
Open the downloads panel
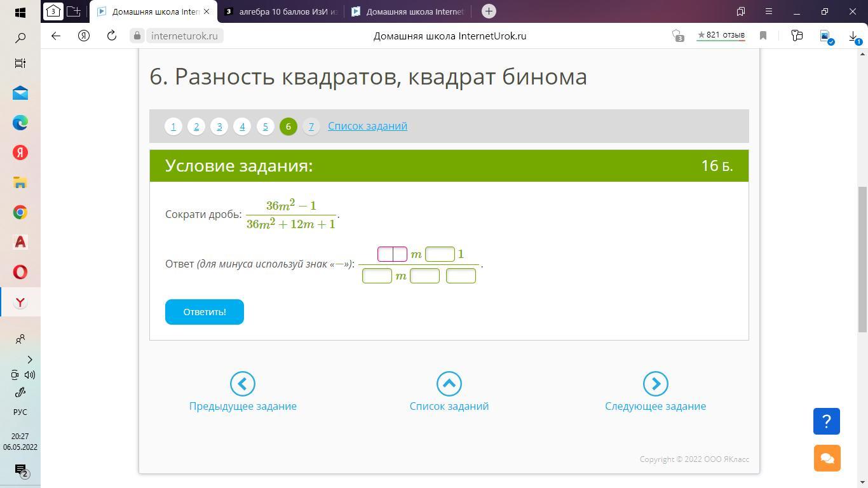coord(855,36)
